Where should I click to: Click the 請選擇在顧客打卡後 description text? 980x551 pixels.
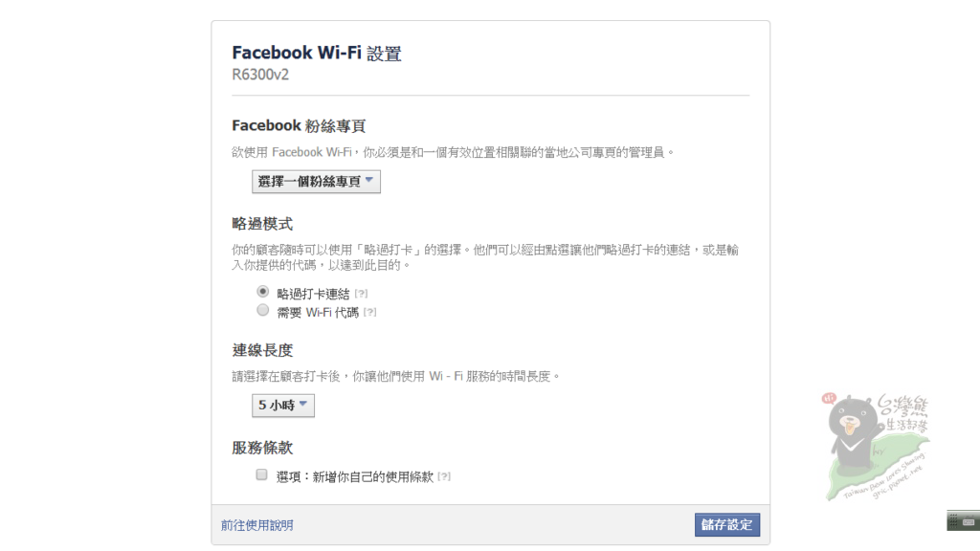[x=396, y=377]
